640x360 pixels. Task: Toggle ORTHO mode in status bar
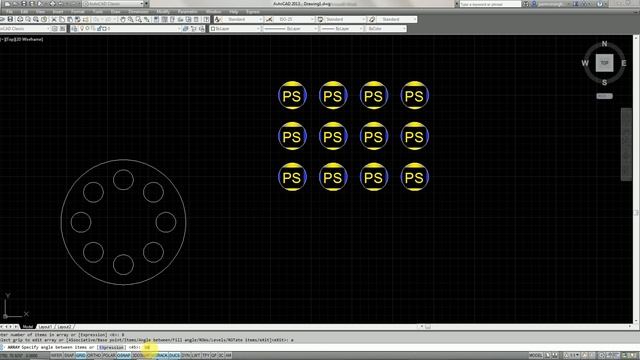(93, 356)
